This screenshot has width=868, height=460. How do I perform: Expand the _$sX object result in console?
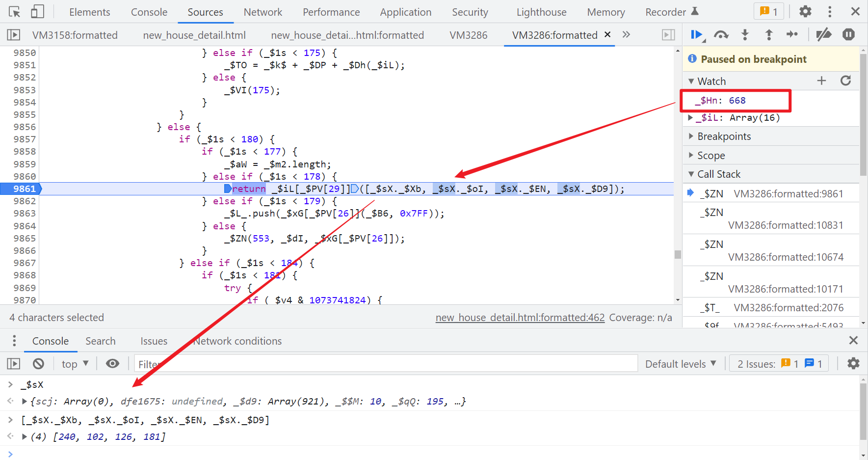25,401
